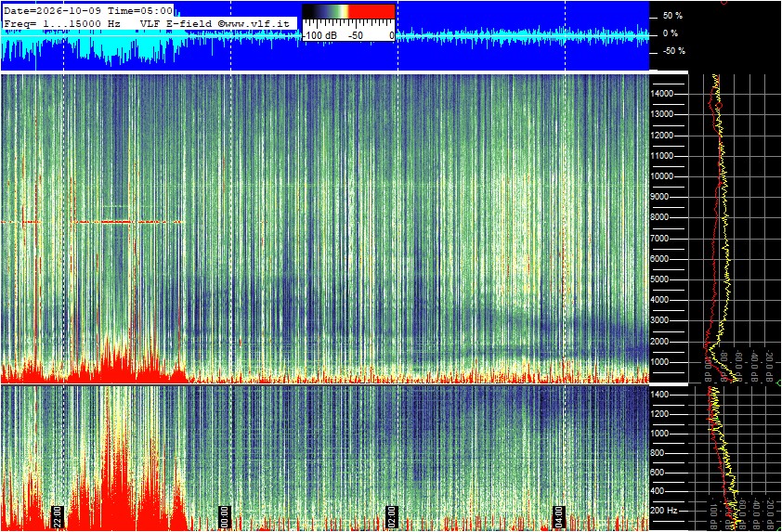The width and height of the screenshot is (782, 532).
Task: Click the -50 % amplitude label
Action: (674, 51)
